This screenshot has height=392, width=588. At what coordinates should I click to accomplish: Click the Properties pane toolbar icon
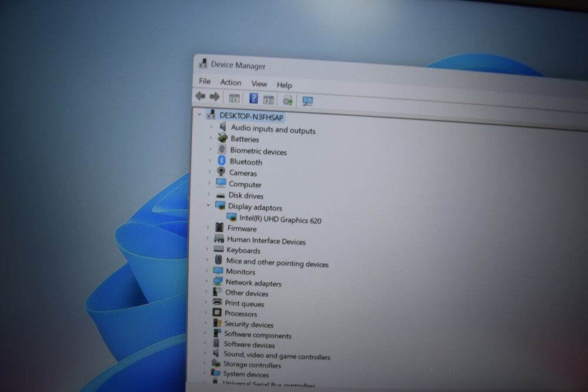point(269,100)
